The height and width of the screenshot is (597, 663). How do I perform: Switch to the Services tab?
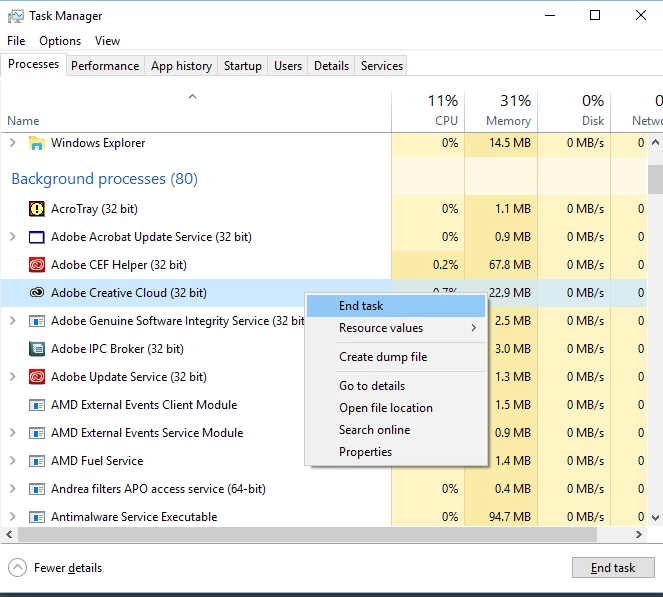tap(382, 66)
